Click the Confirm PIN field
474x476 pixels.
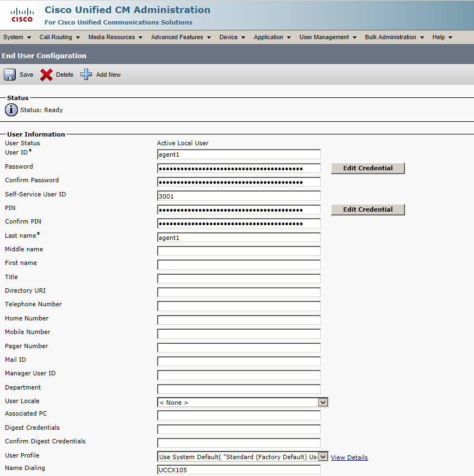(239, 224)
